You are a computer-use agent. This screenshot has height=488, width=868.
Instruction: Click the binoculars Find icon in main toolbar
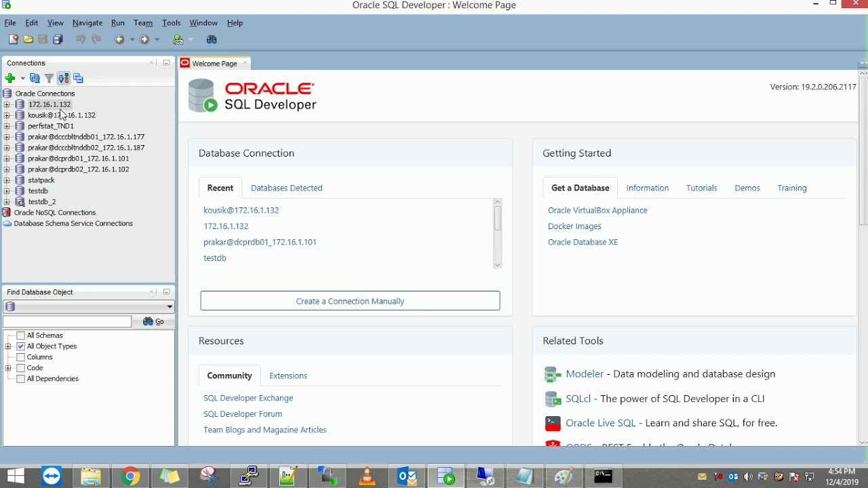[x=212, y=40]
